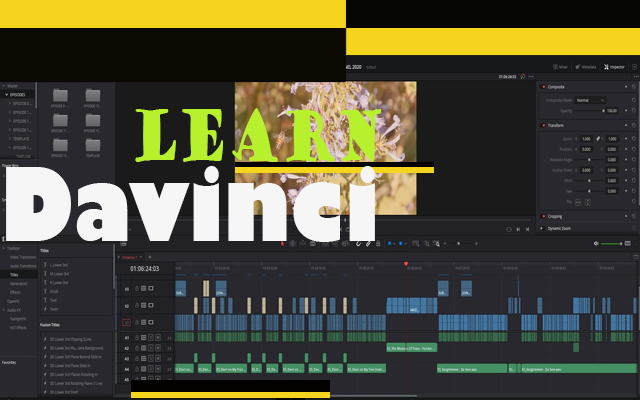The width and height of the screenshot is (640, 400).
Task: Click the Detail Zoom icon
Action: (426, 244)
